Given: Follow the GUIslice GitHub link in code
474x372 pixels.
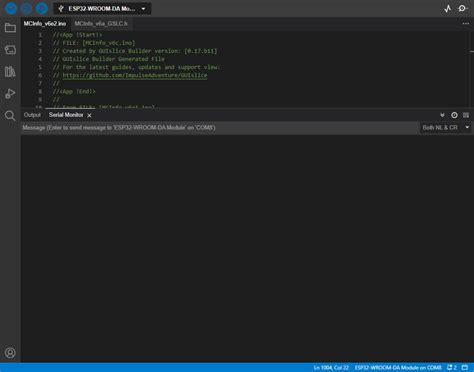Looking at the screenshot, I should coord(135,75).
